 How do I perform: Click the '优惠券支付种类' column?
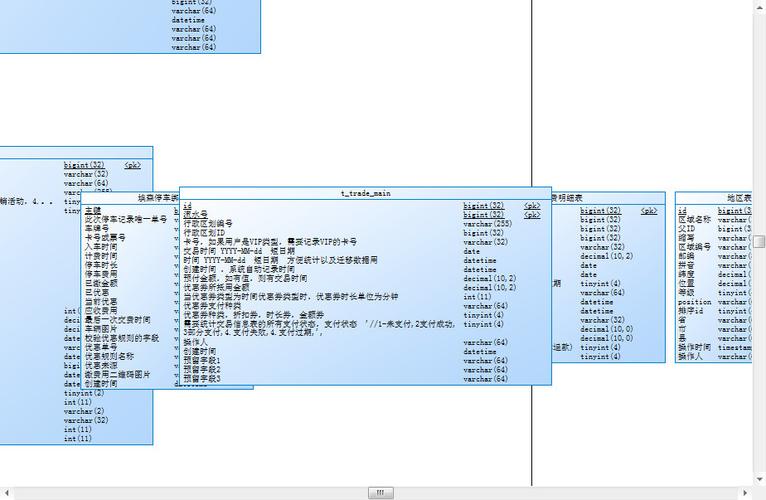[x=212, y=306]
